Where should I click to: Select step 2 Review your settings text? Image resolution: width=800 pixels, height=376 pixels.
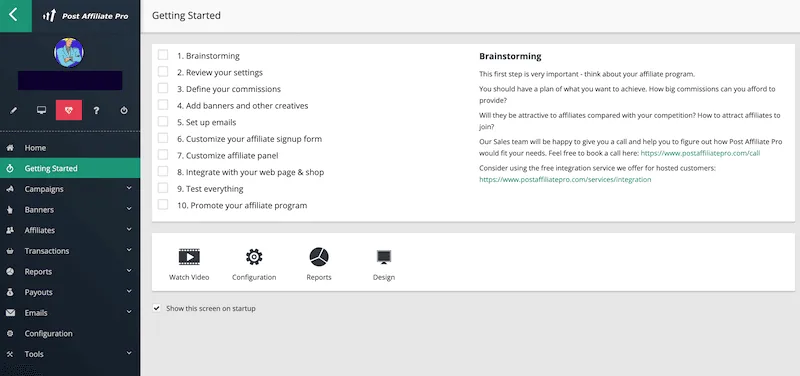coord(220,72)
